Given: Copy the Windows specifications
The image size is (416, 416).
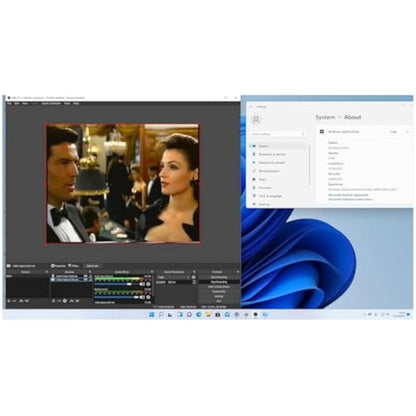Looking at the screenshot, I should 393,132.
